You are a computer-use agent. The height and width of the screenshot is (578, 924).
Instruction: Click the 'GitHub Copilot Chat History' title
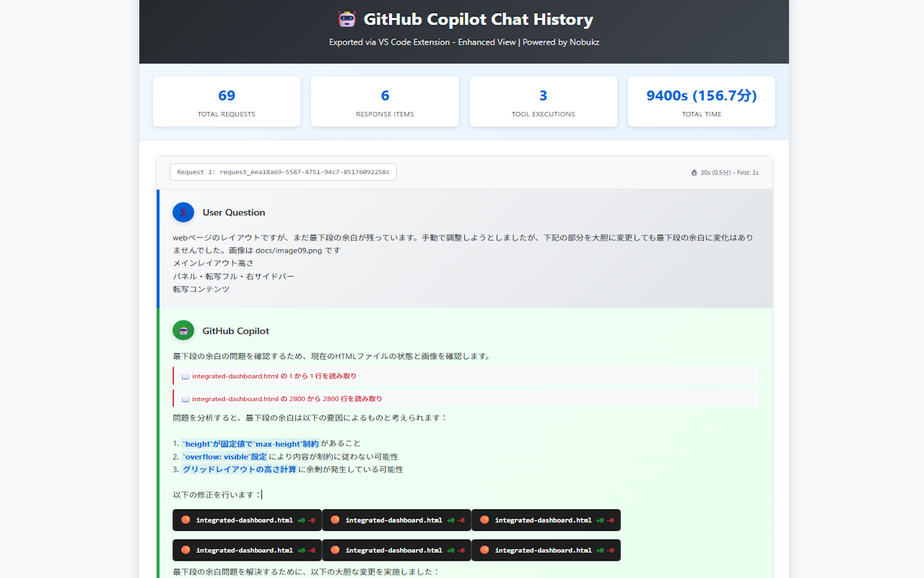coord(478,20)
